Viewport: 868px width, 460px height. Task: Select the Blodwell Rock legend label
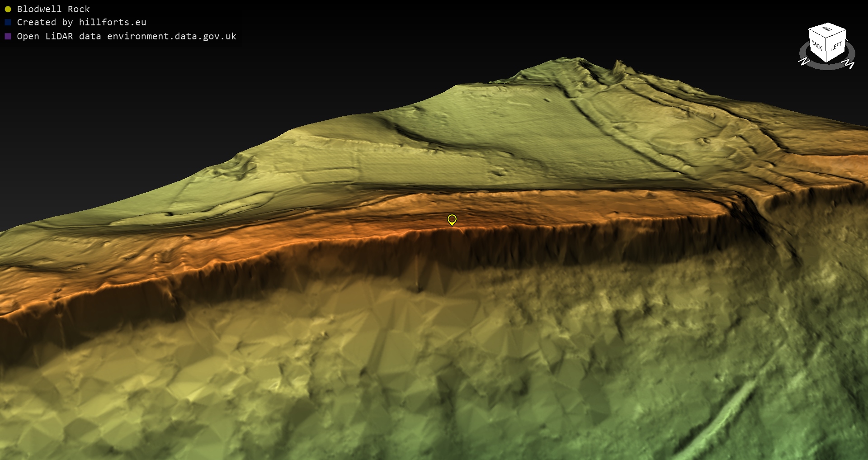[53, 9]
